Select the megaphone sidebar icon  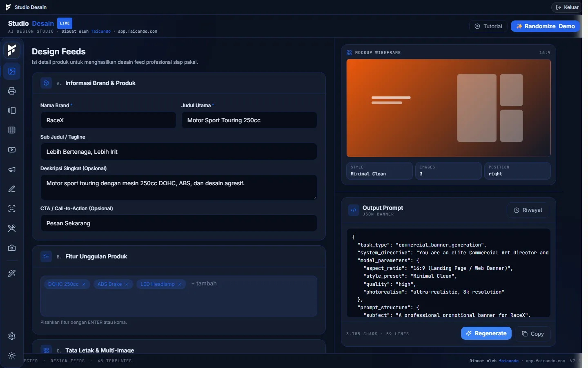point(12,169)
